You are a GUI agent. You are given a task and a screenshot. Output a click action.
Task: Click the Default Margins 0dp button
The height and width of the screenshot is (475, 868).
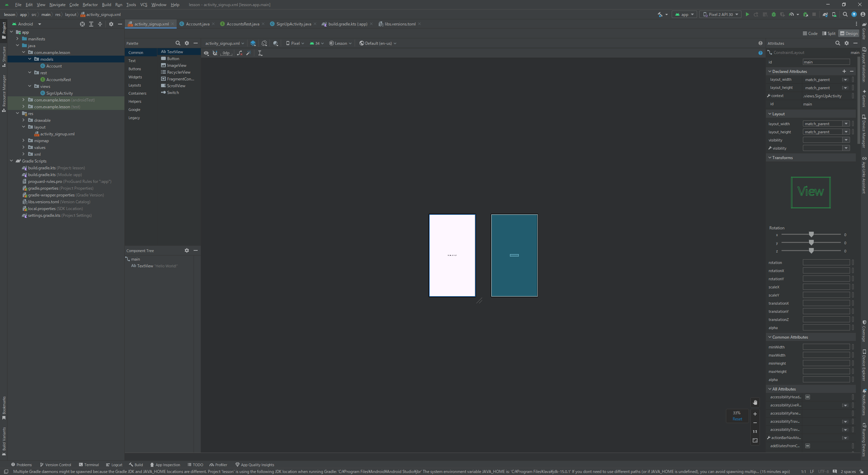(226, 53)
